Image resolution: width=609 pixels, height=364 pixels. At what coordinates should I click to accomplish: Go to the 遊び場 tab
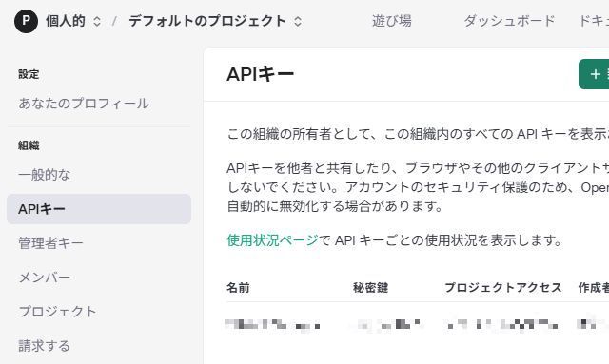pos(391,21)
